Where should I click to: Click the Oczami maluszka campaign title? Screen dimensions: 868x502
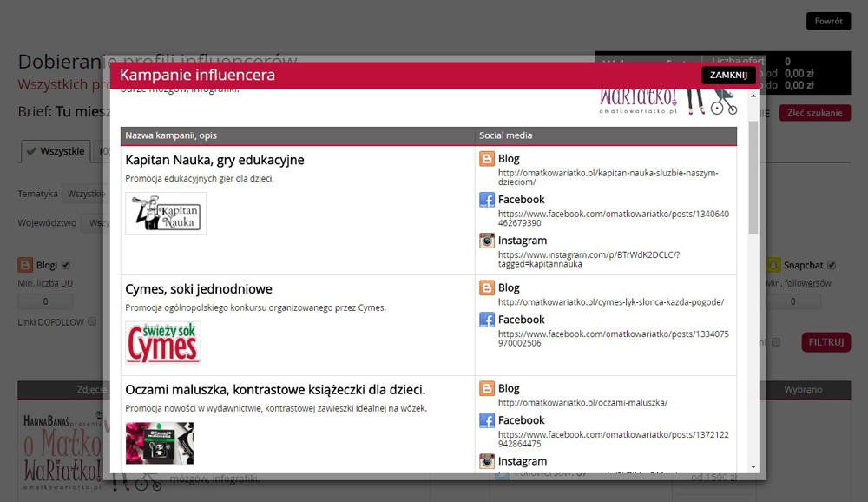275,390
